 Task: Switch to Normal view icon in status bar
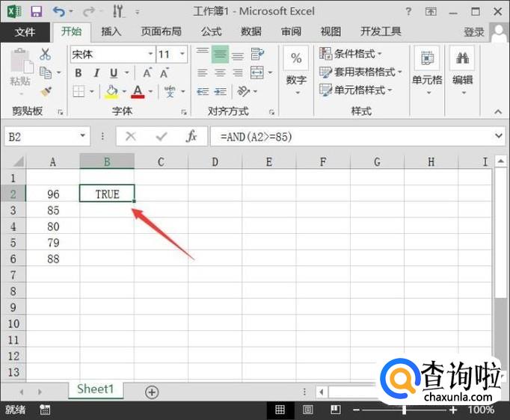(x=280, y=410)
